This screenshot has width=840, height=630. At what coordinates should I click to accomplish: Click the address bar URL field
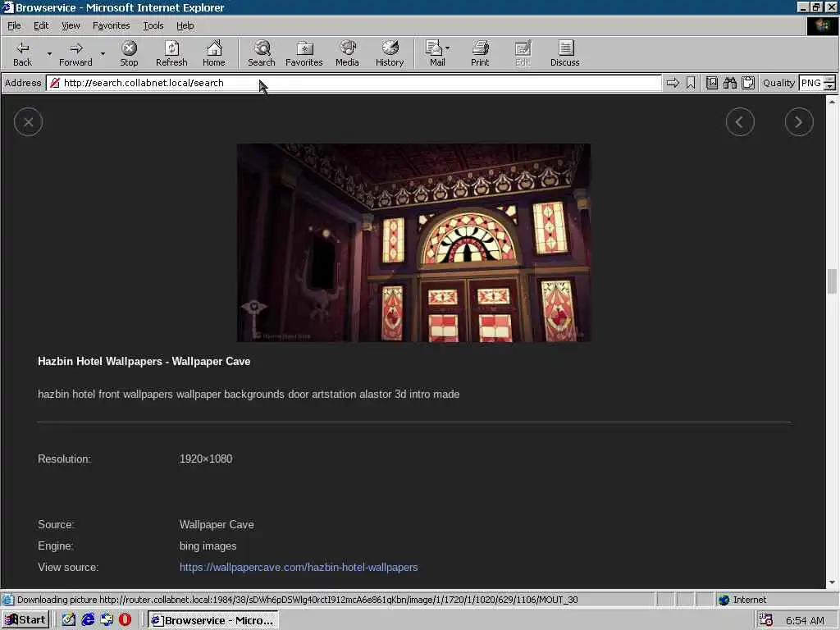click(x=354, y=83)
